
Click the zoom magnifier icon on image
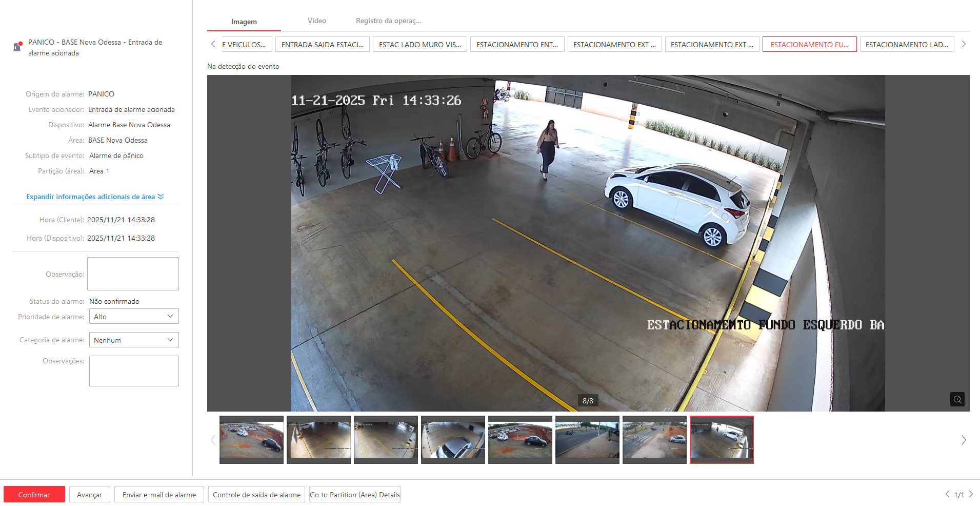pos(957,399)
